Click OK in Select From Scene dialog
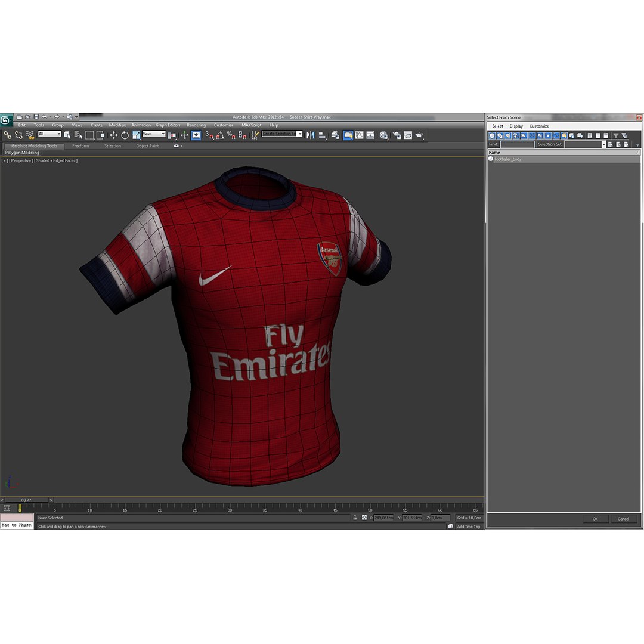The width and height of the screenshot is (644, 644). (x=595, y=519)
